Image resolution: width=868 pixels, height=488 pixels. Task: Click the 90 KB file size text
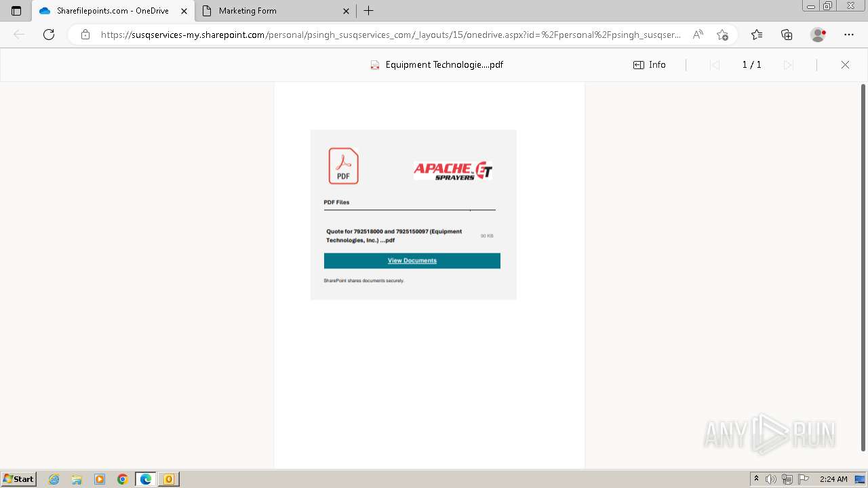coord(487,236)
